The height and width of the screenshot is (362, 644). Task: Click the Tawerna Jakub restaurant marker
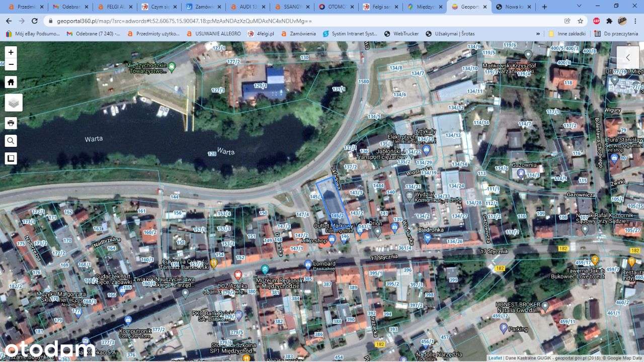point(595,260)
